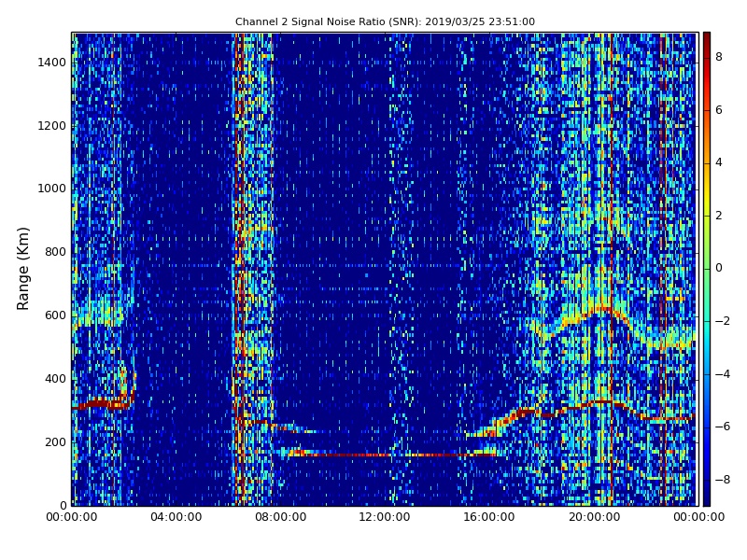Viewport: 747px width, 560px height.
Task: Click the 0 range tick label on y-axis
Action: [63, 505]
